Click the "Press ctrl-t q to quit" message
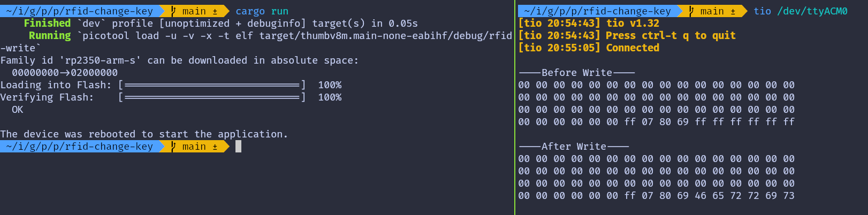868x215 pixels. point(671,36)
